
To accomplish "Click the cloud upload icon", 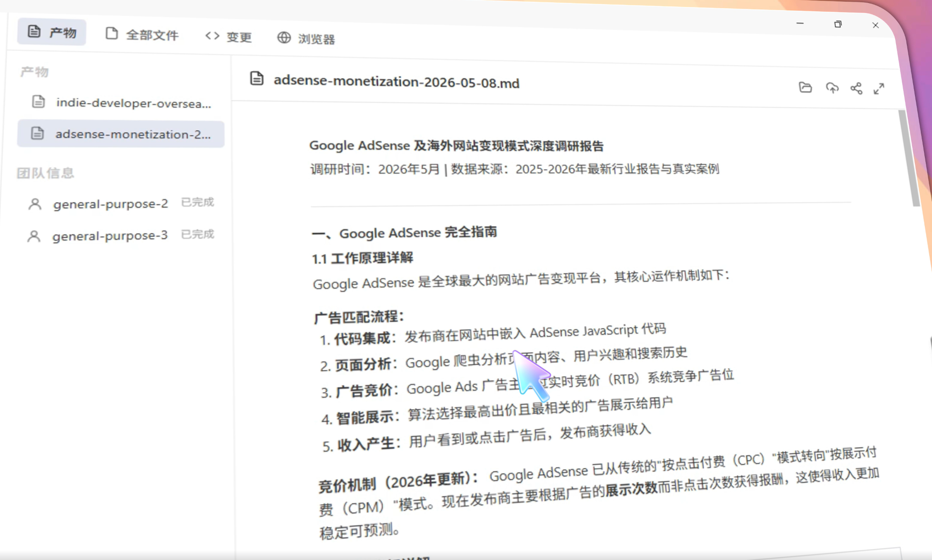I will click(x=832, y=88).
